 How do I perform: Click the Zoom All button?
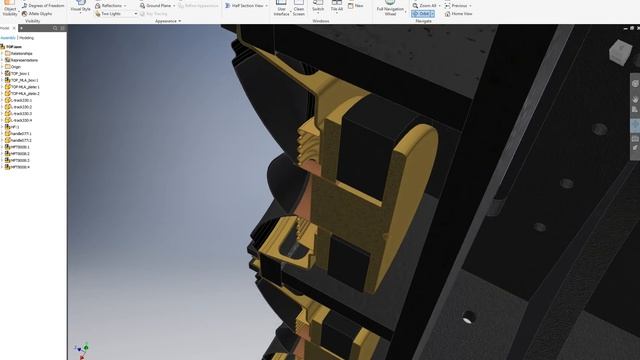pos(424,6)
